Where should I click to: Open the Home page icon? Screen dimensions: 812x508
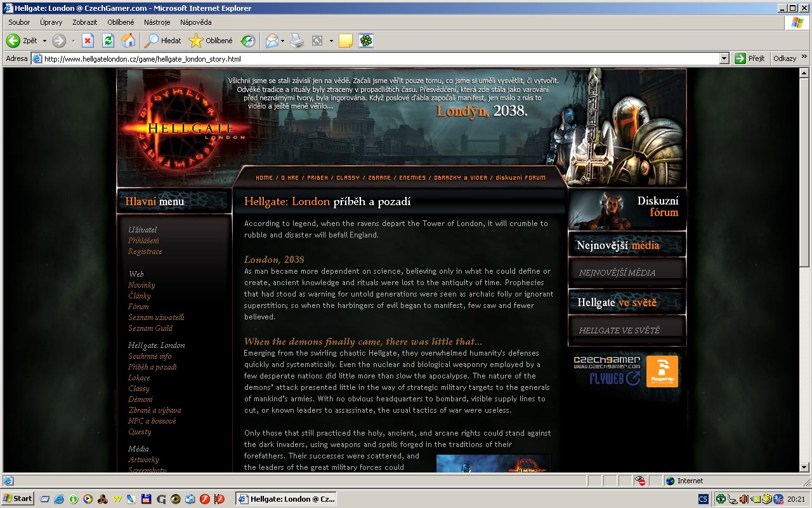pyautogui.click(x=128, y=41)
